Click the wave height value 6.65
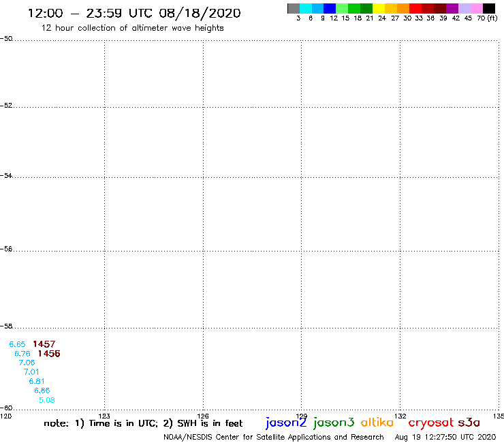The image size is (504, 443). [x=17, y=344]
